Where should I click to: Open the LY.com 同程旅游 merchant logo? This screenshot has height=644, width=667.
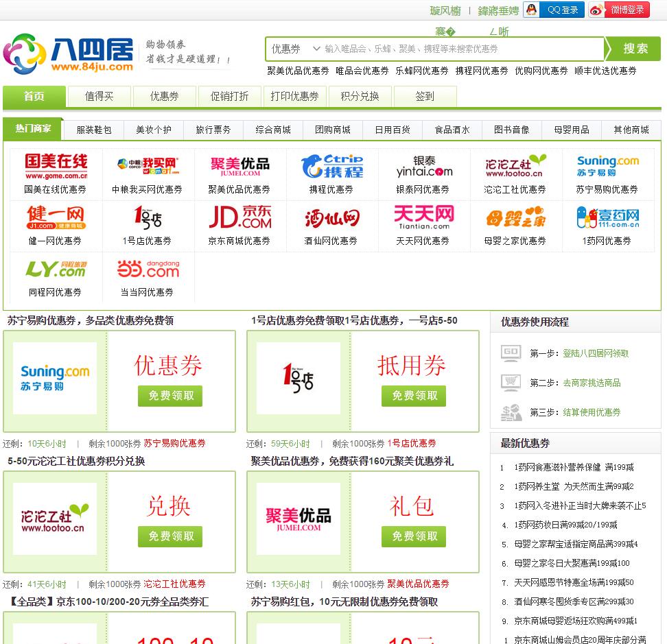click(x=56, y=269)
